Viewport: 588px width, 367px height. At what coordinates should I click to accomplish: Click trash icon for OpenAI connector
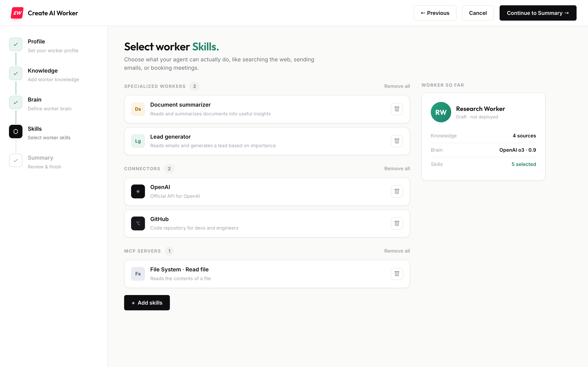click(397, 191)
